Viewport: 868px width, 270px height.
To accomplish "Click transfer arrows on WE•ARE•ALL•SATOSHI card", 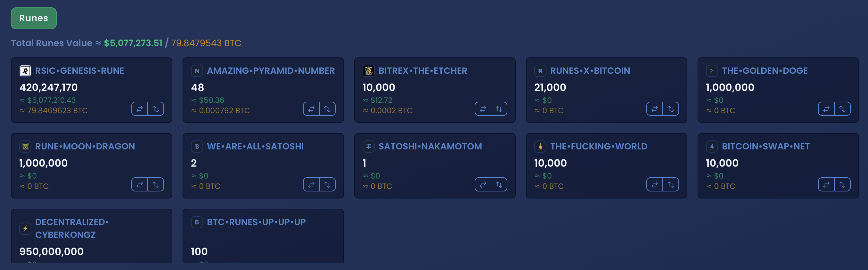I will pos(327,184).
